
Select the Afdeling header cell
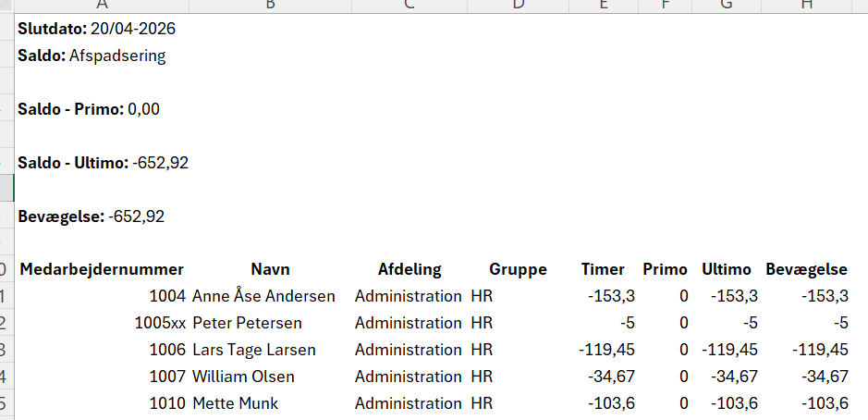[409, 270]
